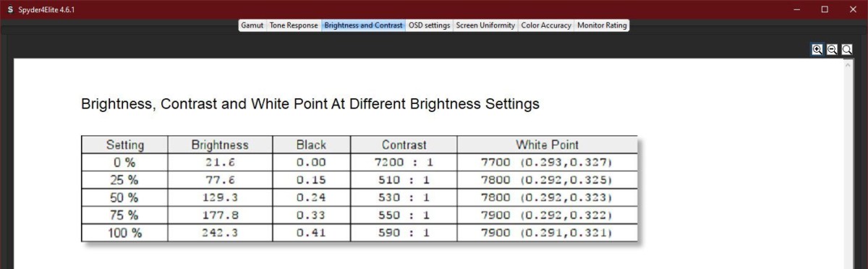Select the Brightness and Contrast tab
This screenshot has height=269, width=868.
[x=363, y=25]
